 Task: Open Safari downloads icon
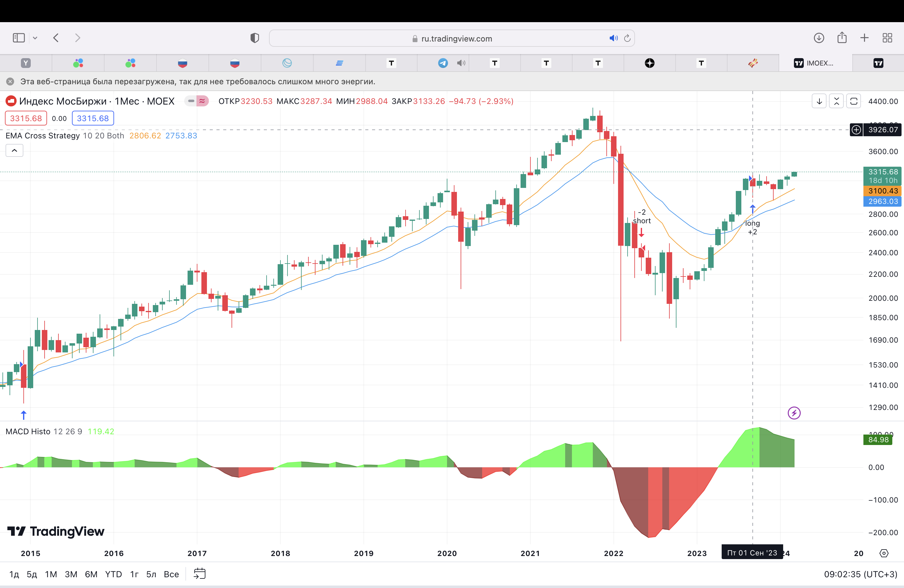click(819, 38)
